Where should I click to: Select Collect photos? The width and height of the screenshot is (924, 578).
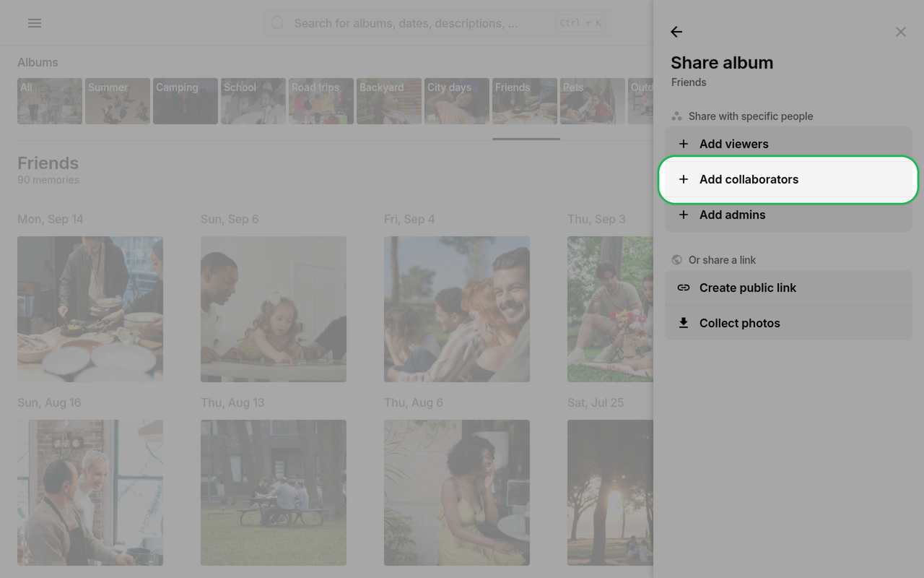788,323
